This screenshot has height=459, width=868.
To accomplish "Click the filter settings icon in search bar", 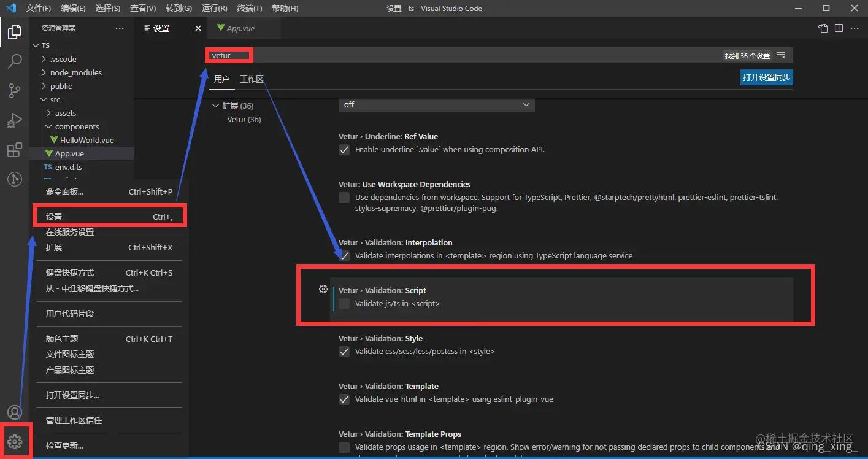I will [x=781, y=56].
